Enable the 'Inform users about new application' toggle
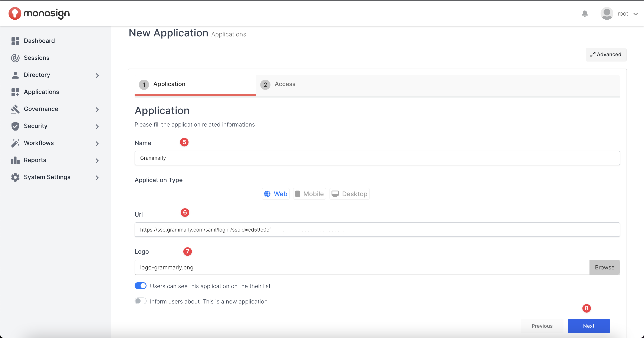The width and height of the screenshot is (644, 338). pos(141,301)
